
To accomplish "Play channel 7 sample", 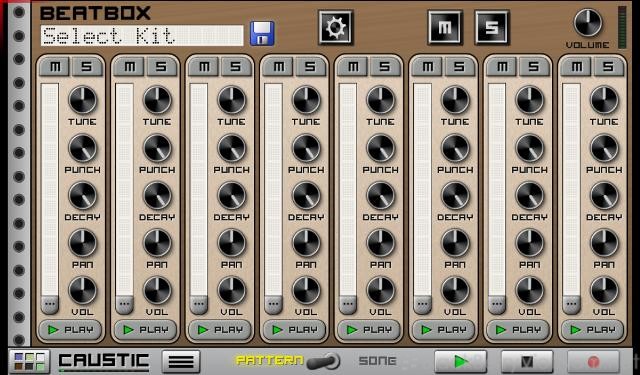I will 518,330.
